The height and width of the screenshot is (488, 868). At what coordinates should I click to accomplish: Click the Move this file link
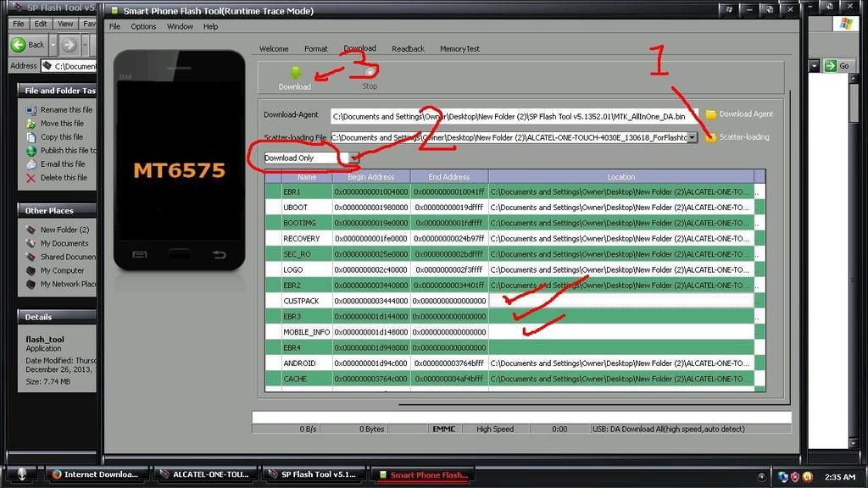pos(62,124)
